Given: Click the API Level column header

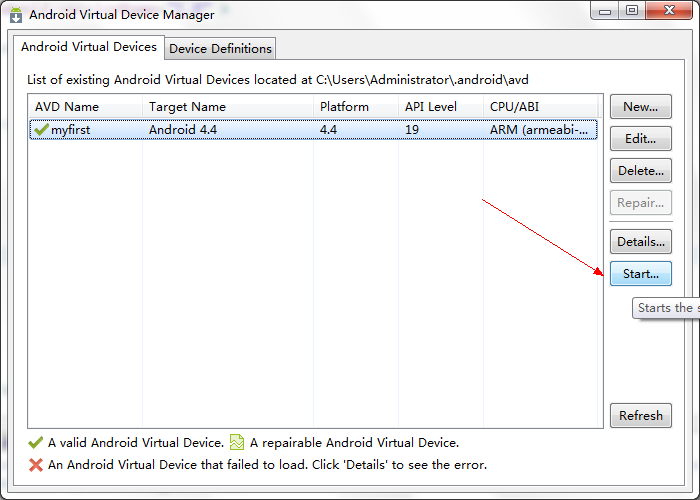Looking at the screenshot, I should click(x=441, y=107).
